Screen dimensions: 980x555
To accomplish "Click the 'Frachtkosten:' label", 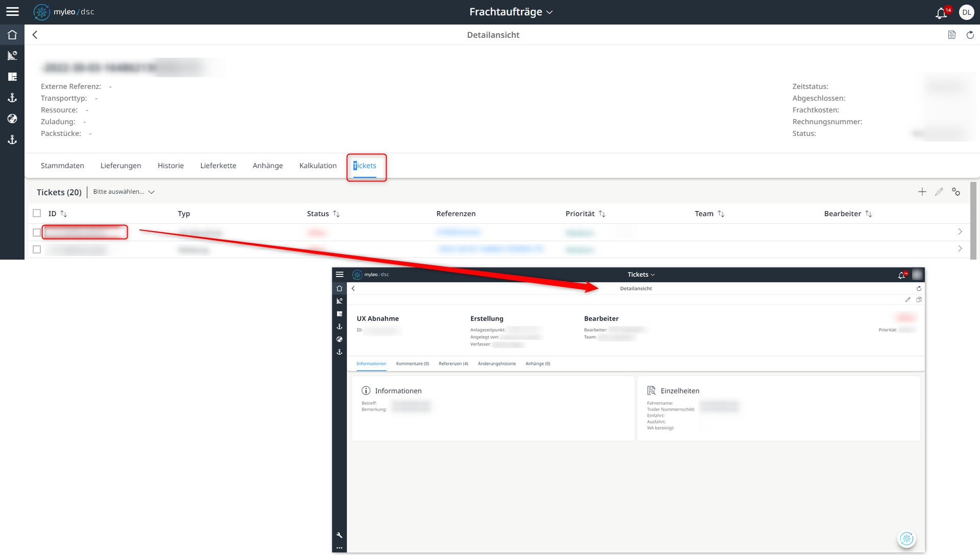I will [x=816, y=110].
